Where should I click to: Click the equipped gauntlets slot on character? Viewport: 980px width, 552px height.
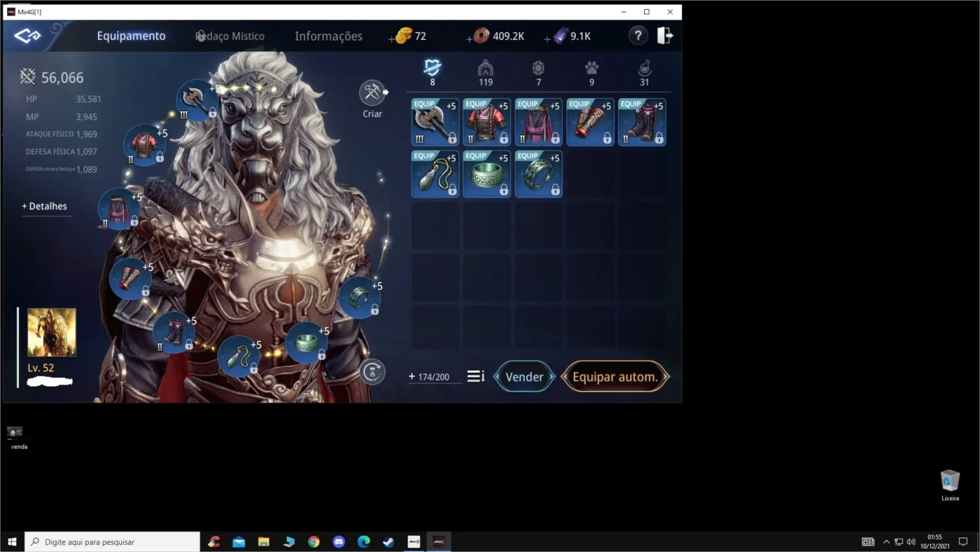click(131, 279)
